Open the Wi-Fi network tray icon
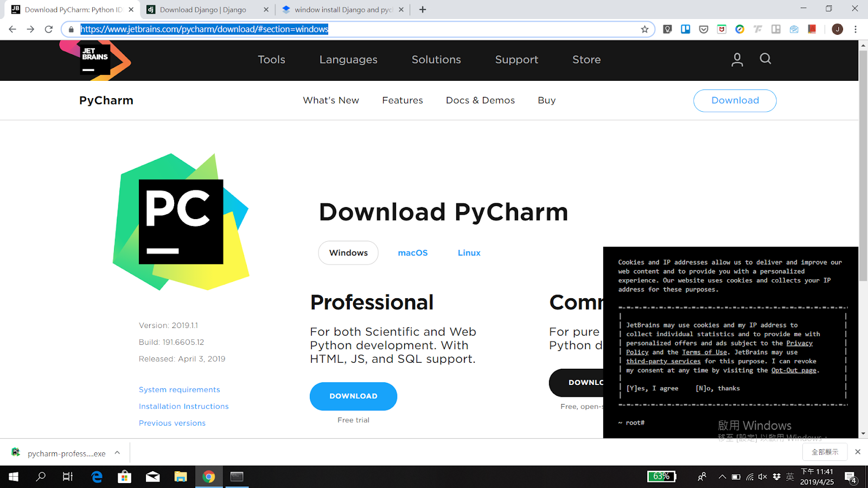Screen dimensions: 868x488 point(750,477)
